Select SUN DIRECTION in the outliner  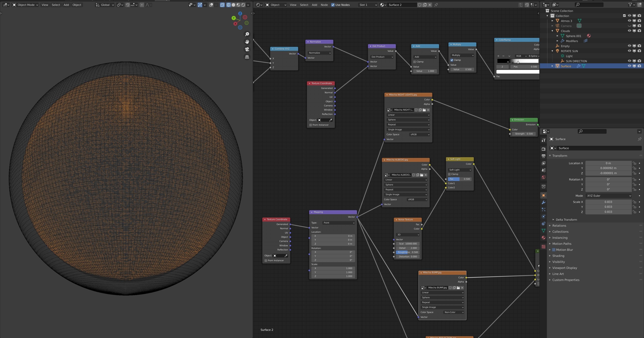pos(576,61)
